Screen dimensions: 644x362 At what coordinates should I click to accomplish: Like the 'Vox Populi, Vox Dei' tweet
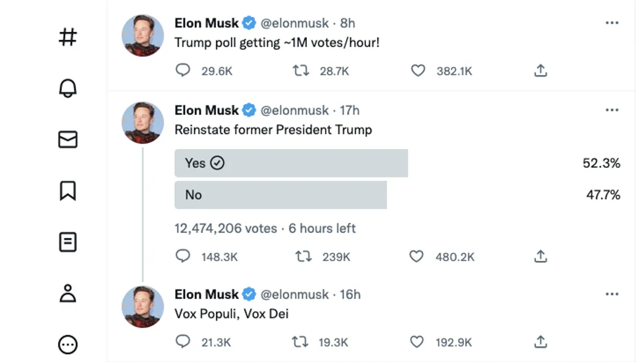click(x=416, y=342)
